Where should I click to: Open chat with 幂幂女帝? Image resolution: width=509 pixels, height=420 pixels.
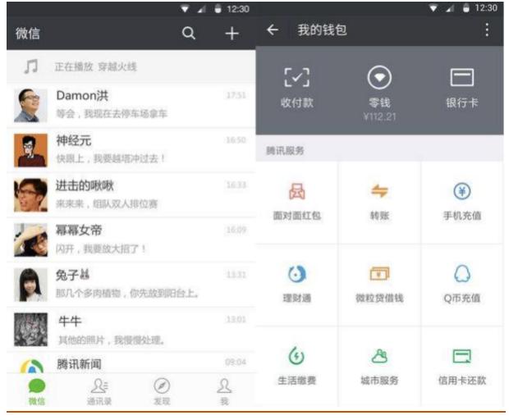pyautogui.click(x=131, y=240)
